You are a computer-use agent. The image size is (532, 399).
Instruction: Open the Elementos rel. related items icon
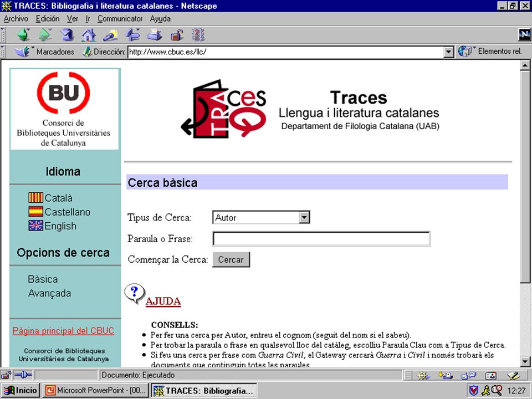[x=465, y=51]
